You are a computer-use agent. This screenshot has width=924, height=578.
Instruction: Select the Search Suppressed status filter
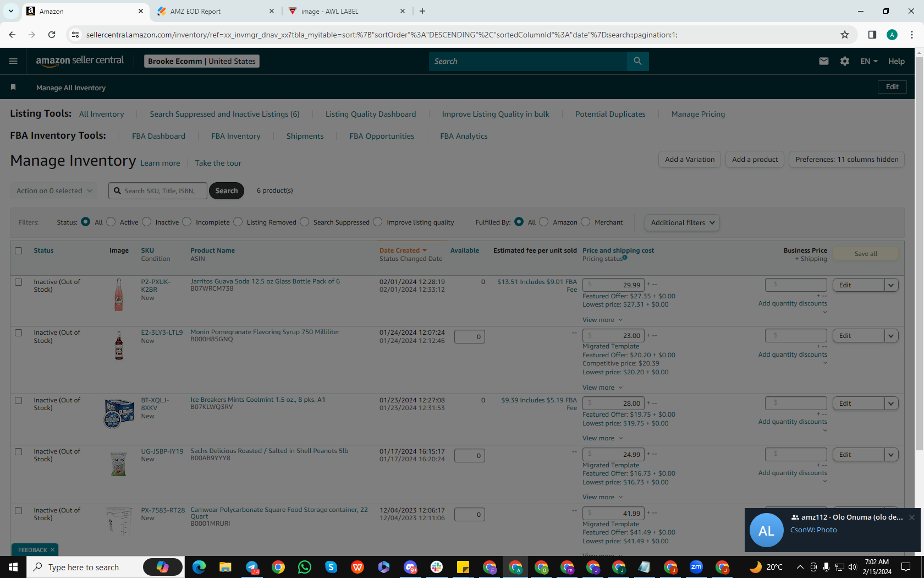point(305,222)
